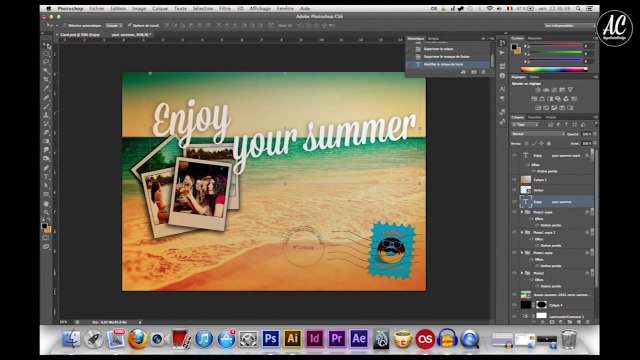This screenshot has width=640, height=360.
Task: Add Vibrance adjustment triangle icon
Action: point(570,90)
